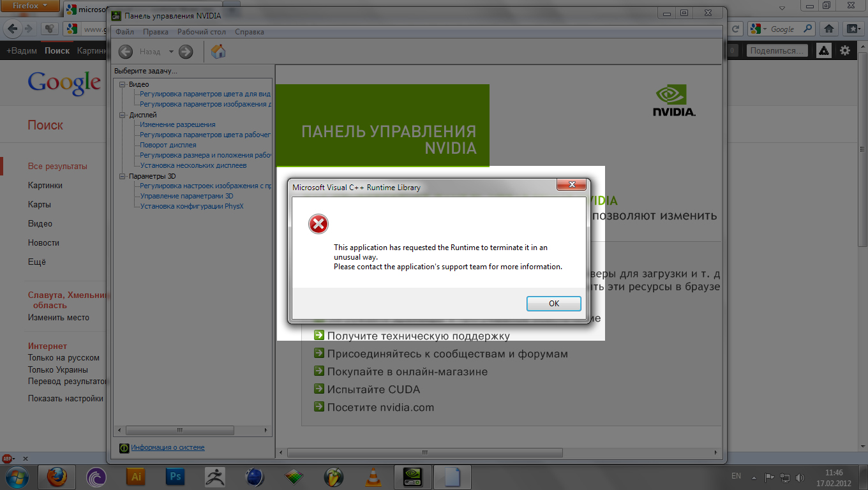Collapse the Дисплей tree group
This screenshot has height=490, width=868.
click(123, 115)
